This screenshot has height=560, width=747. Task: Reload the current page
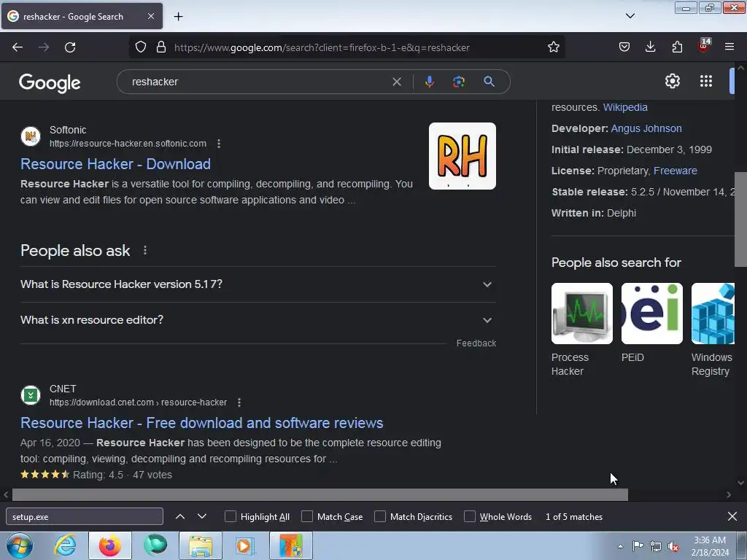click(70, 47)
